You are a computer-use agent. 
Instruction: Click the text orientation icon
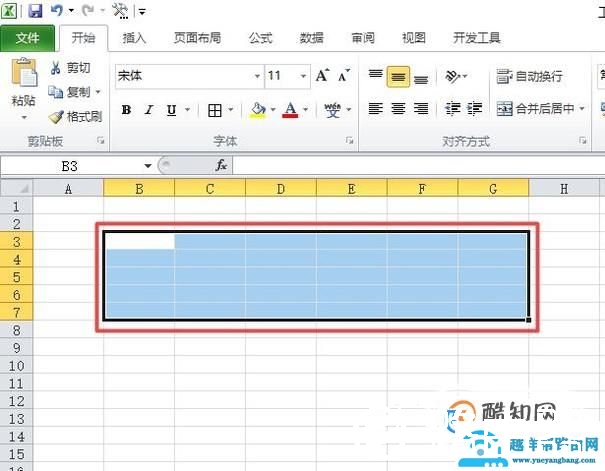click(x=452, y=76)
